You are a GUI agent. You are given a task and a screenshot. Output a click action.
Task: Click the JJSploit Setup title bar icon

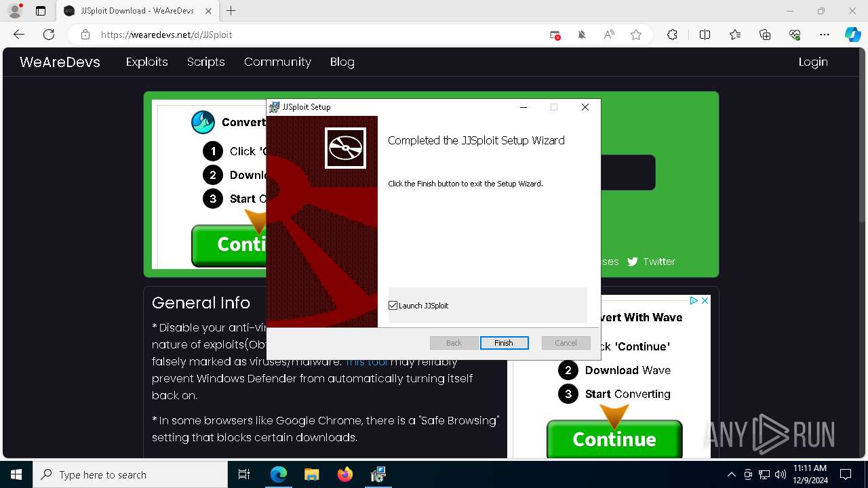(274, 107)
